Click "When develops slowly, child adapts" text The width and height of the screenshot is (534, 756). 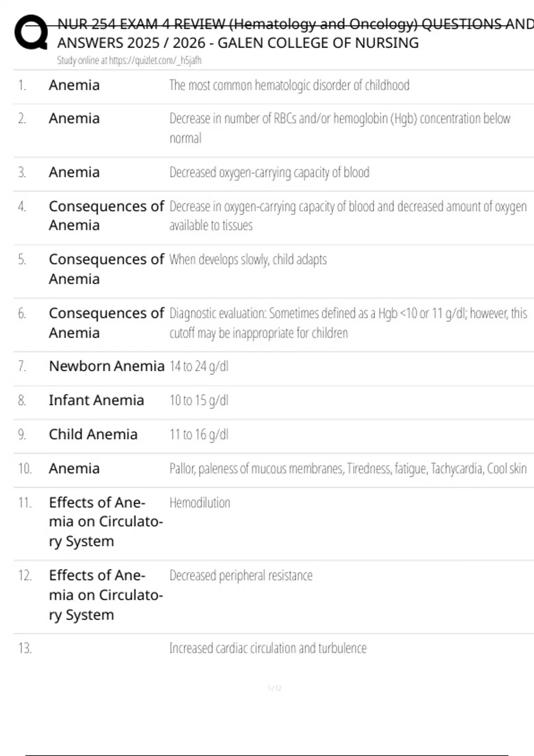tap(248, 260)
